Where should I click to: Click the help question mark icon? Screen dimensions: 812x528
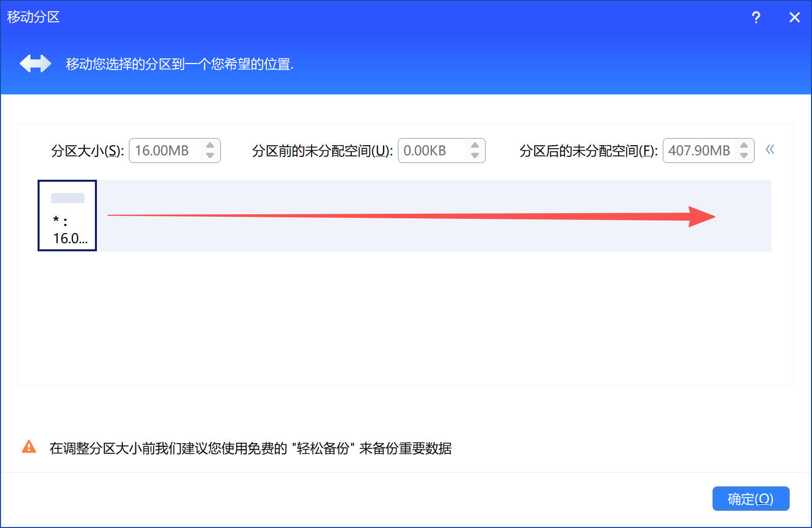click(756, 18)
